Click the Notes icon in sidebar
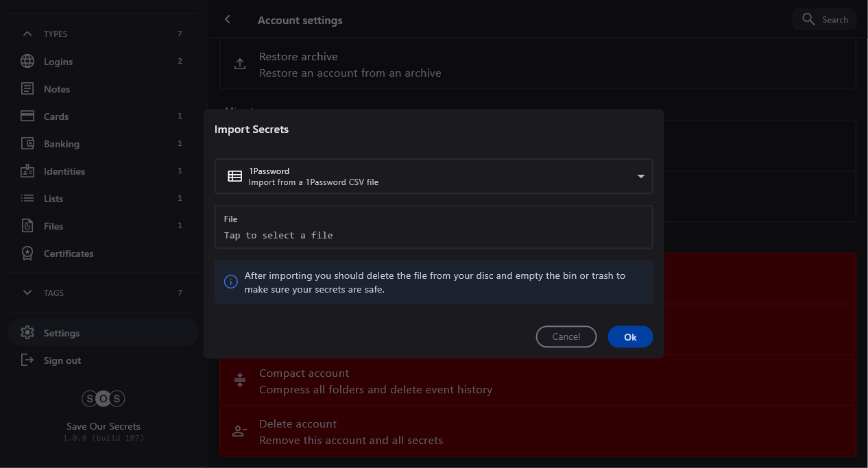This screenshot has width=868, height=468. tap(27, 89)
